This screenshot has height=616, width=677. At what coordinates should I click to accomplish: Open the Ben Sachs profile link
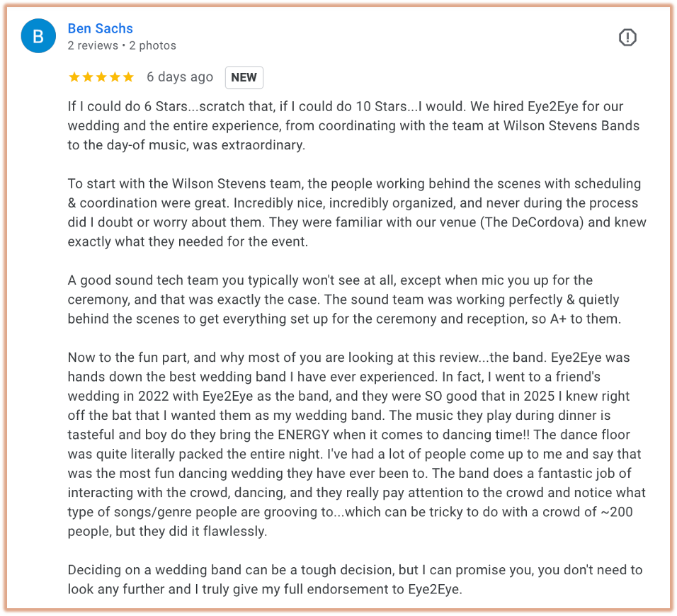[100, 28]
